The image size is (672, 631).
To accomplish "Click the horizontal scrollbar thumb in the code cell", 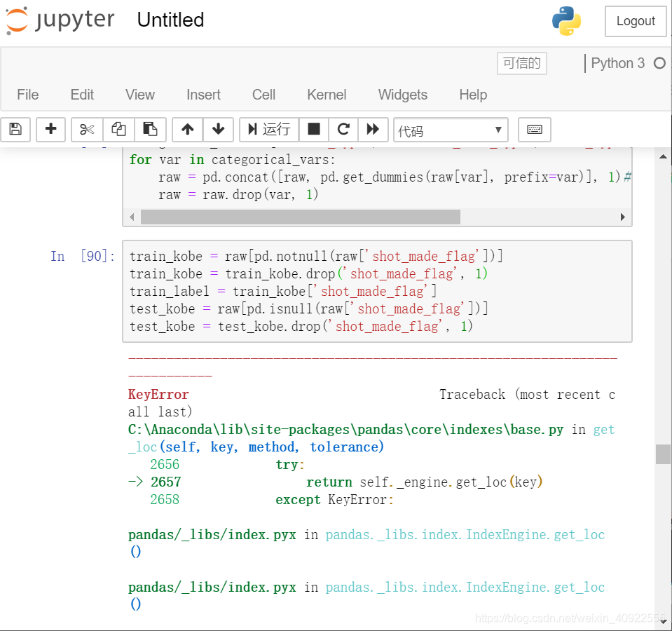I will 301,217.
